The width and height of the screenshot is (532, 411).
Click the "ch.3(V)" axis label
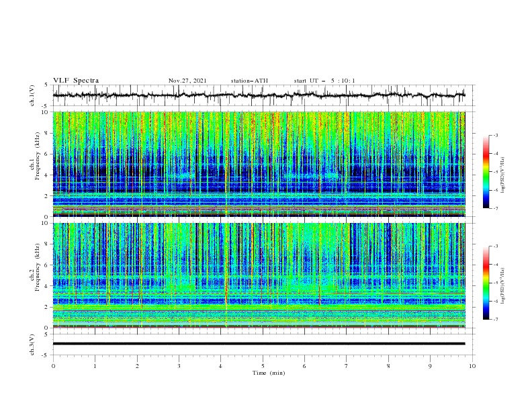pyautogui.click(x=32, y=345)
